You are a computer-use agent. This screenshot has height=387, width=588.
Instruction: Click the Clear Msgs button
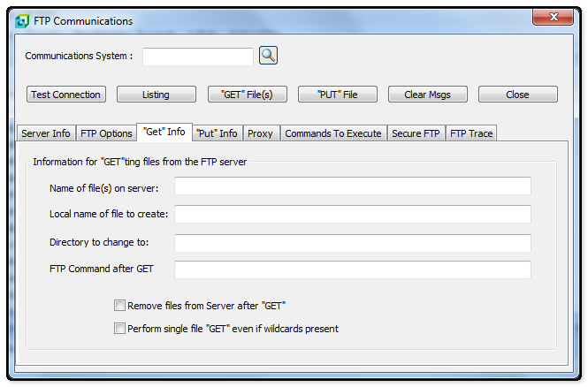point(427,95)
